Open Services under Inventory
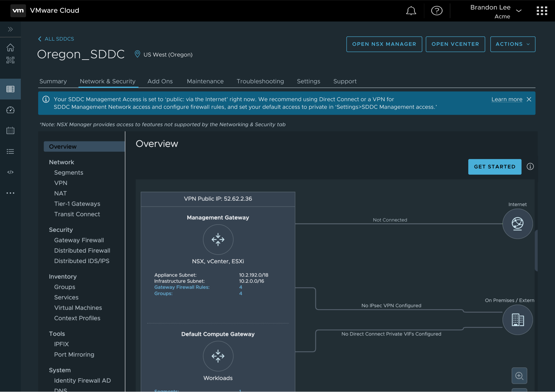Image resolution: width=555 pixels, height=392 pixels. pos(66,297)
